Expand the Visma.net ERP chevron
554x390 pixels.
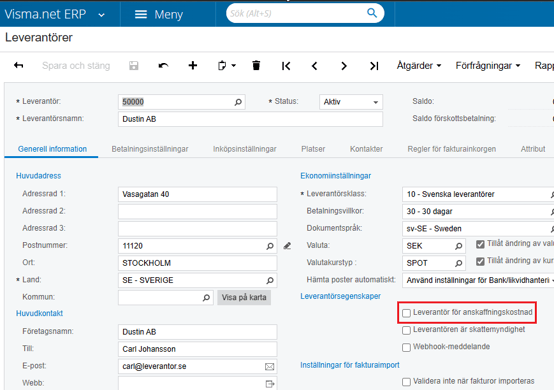(101, 15)
